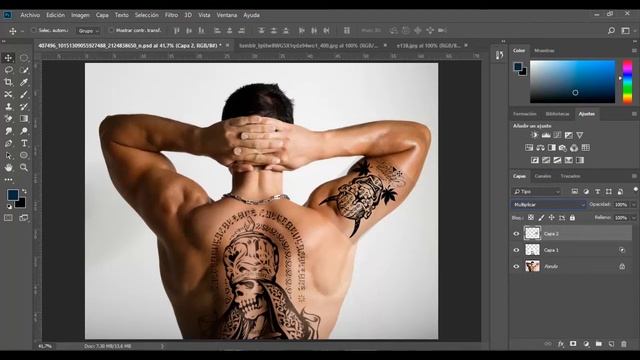Viewport: 640px width, 360px height.
Task: Select the Move tool in toolbox
Action: (8, 58)
